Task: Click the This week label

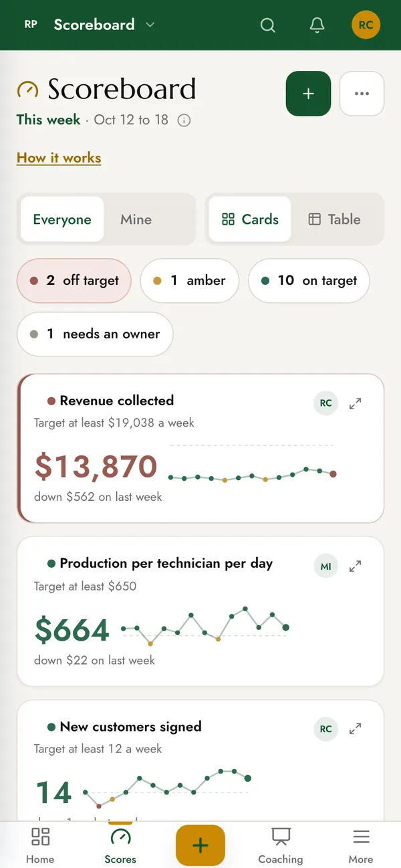Action: 48,120
